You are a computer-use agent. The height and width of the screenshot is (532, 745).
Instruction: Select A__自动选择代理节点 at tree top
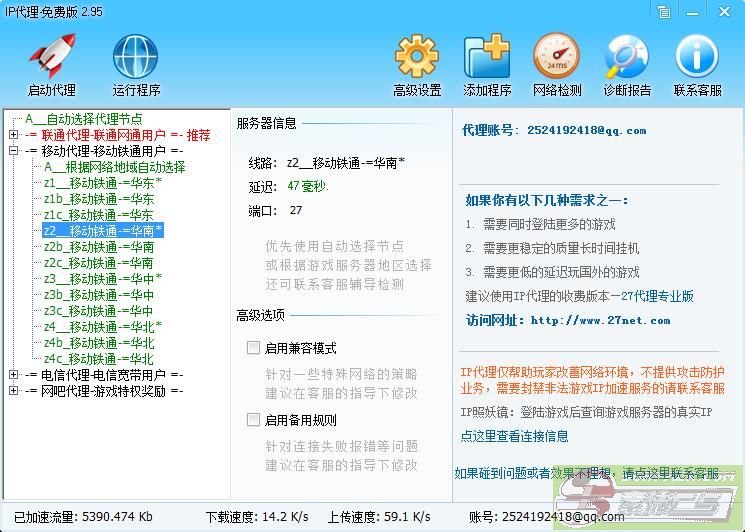[90, 119]
